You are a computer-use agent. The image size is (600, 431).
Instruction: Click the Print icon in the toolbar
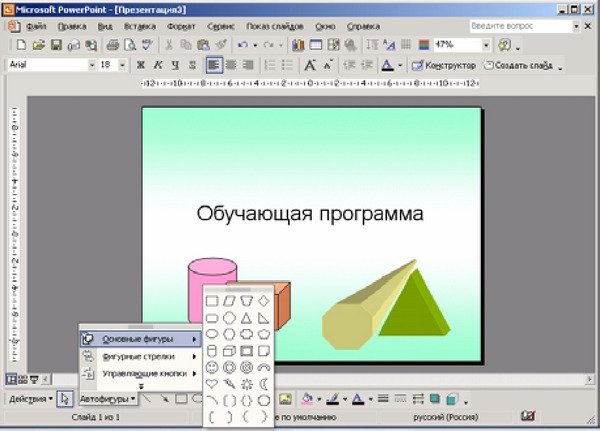[x=113, y=45]
